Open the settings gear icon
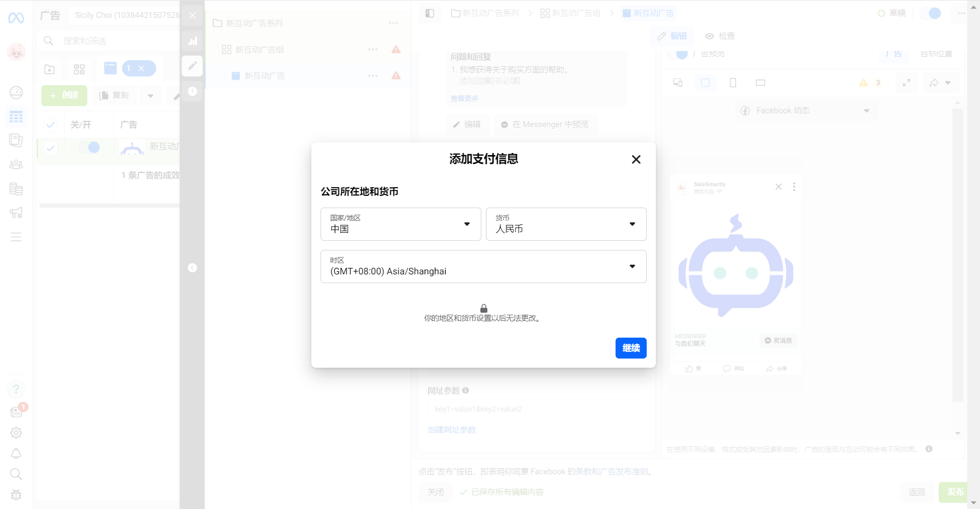Viewport: 980px width, 509px height. (x=16, y=432)
